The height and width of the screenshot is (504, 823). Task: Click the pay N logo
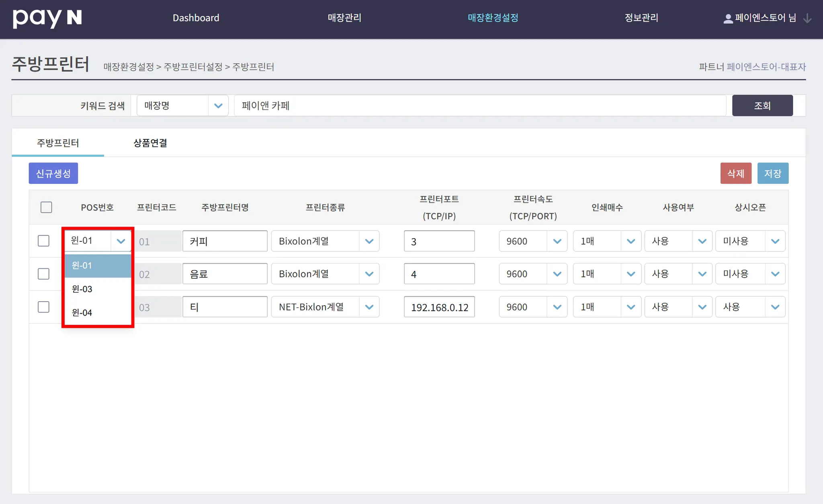click(x=47, y=18)
